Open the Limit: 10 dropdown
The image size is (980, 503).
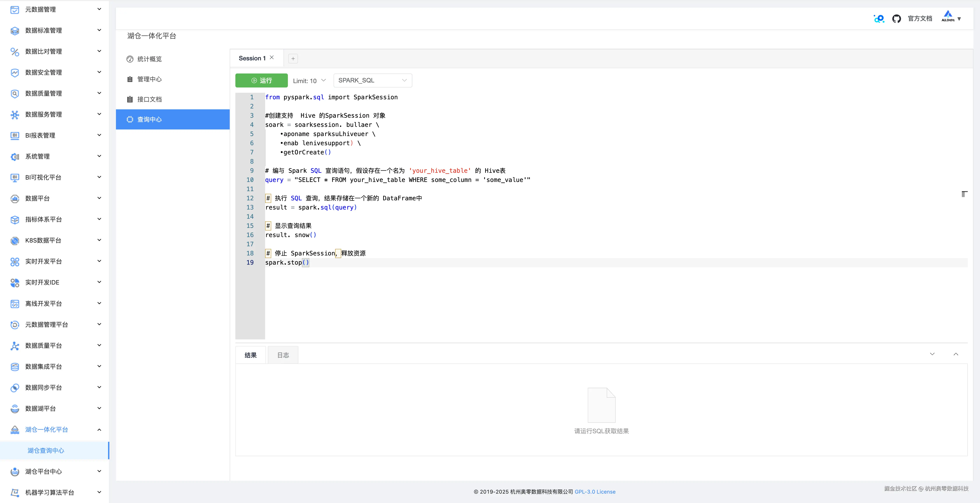(309, 80)
